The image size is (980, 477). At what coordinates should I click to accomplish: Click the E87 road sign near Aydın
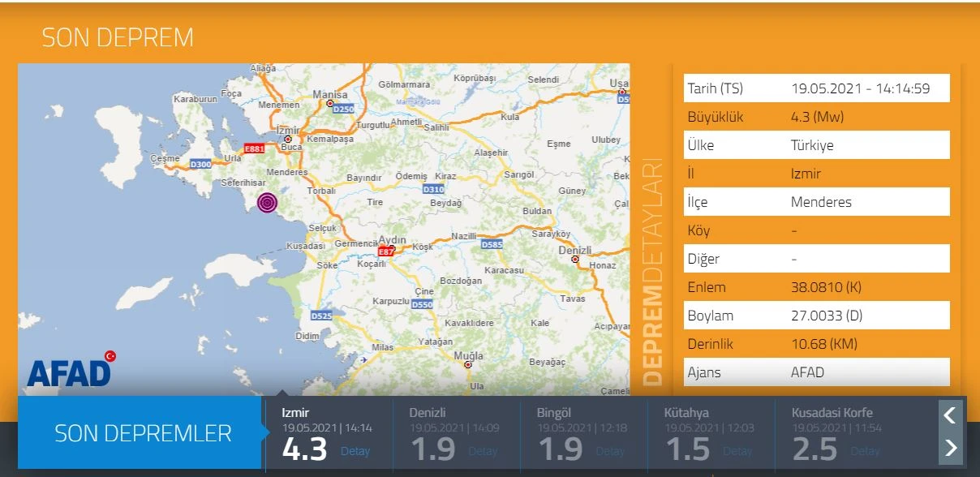click(x=386, y=251)
